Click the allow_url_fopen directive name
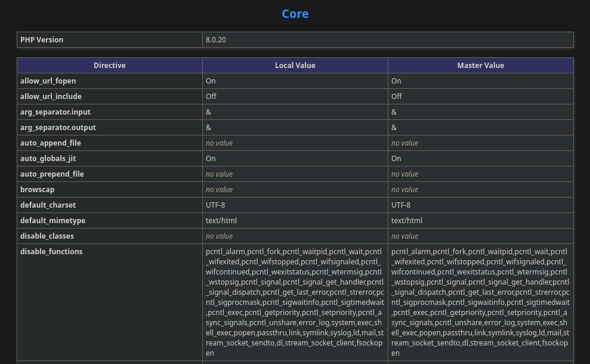590x364 pixels. (x=48, y=81)
